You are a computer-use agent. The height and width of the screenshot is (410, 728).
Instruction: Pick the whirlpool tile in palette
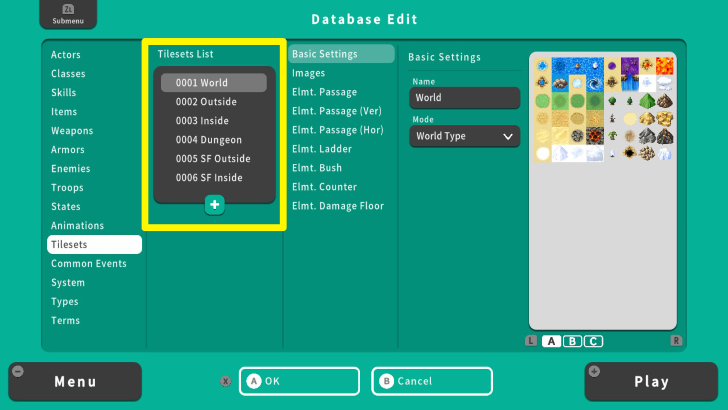(x=595, y=83)
